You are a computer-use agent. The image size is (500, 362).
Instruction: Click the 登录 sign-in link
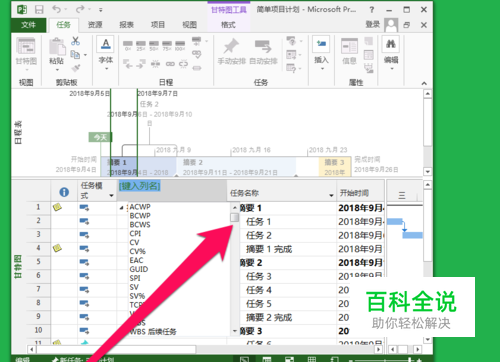click(x=373, y=25)
